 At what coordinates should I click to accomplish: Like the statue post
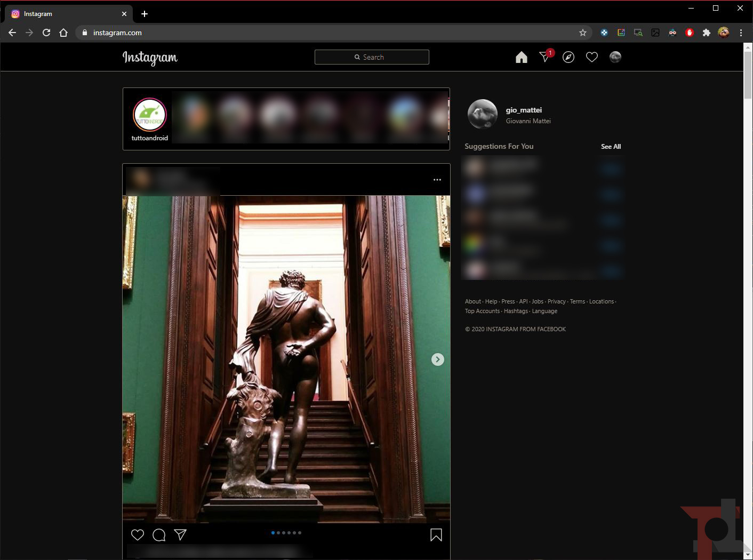(138, 535)
